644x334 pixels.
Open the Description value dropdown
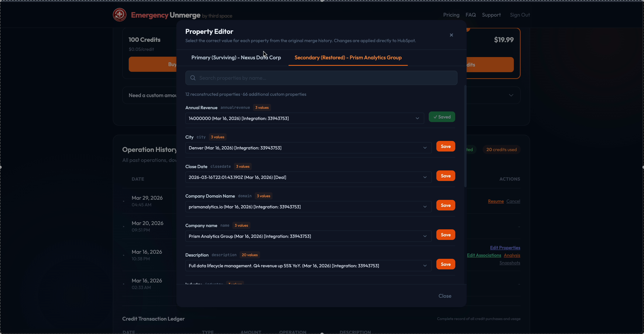pos(308,266)
